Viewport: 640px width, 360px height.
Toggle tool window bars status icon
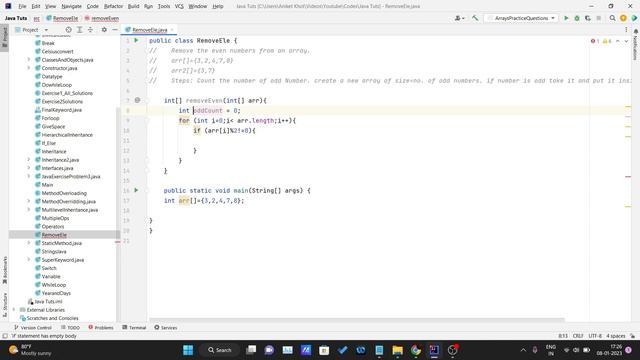point(5,336)
